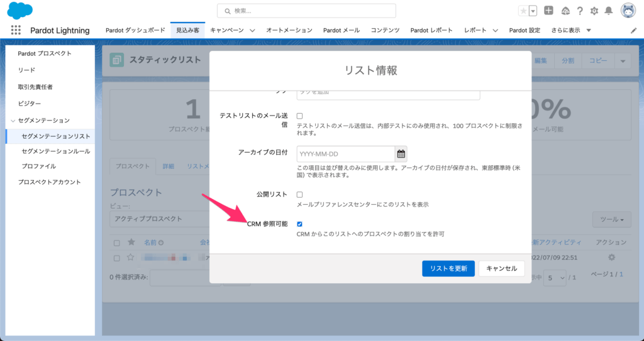
Task: Open the コンテンツ tab
Action: coord(386,30)
